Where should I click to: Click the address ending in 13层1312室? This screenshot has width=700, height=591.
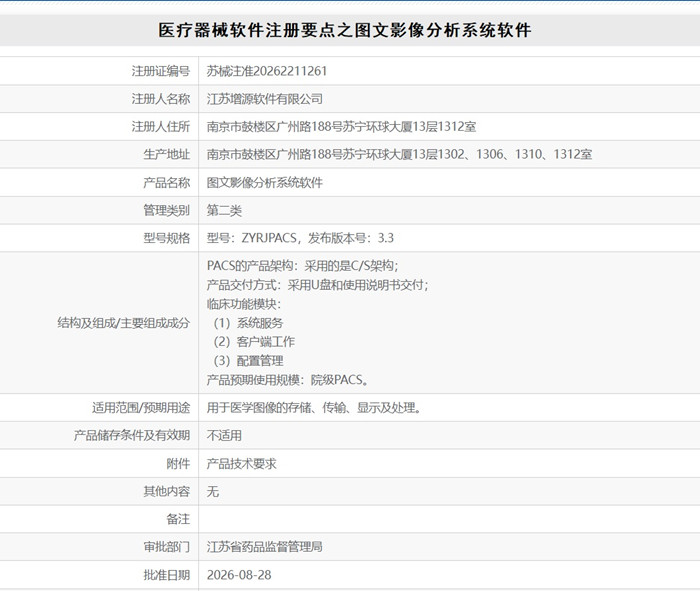click(x=341, y=126)
